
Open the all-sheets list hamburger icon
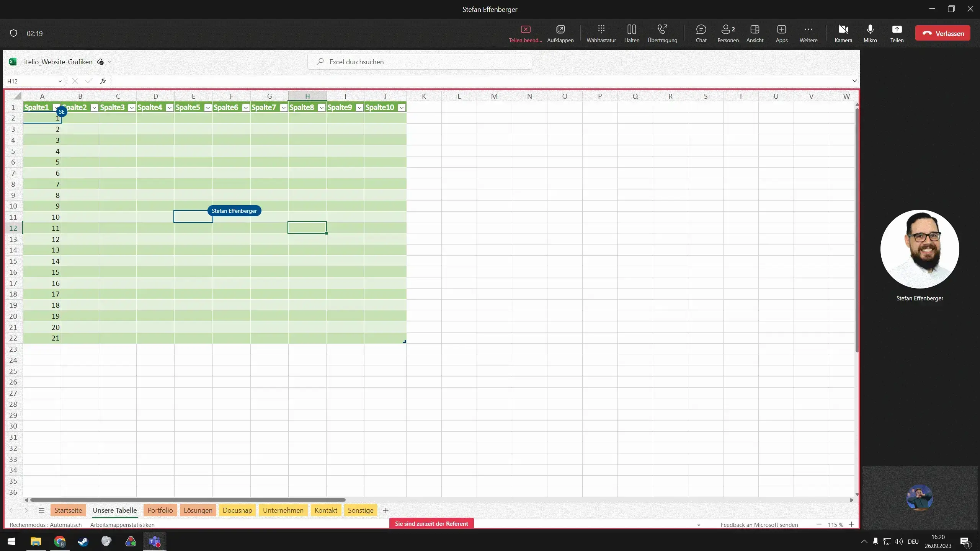pyautogui.click(x=41, y=510)
